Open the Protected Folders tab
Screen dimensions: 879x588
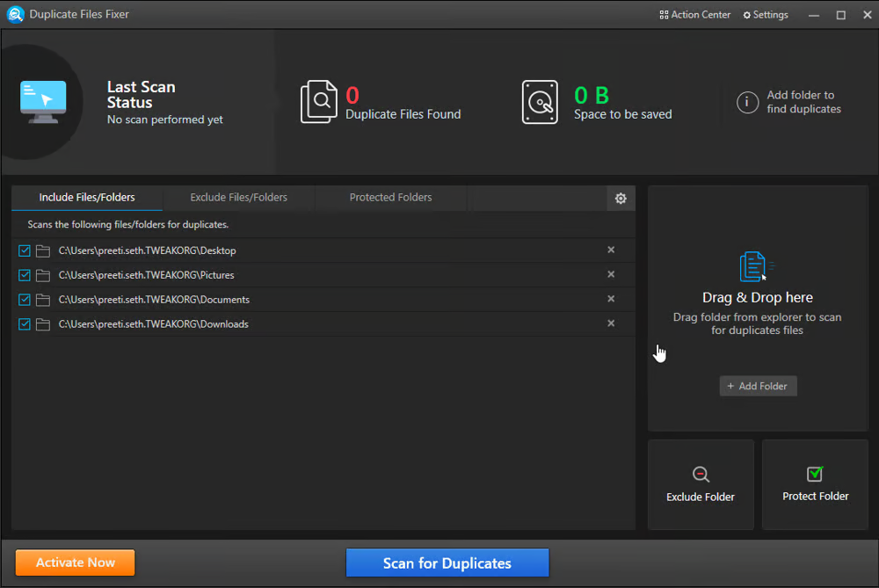click(390, 197)
